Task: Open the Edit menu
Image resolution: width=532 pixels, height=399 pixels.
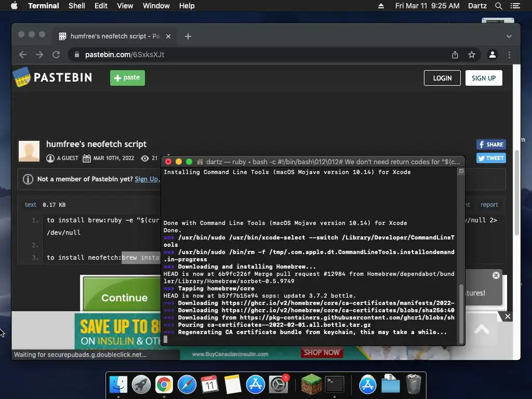Action: [101, 6]
